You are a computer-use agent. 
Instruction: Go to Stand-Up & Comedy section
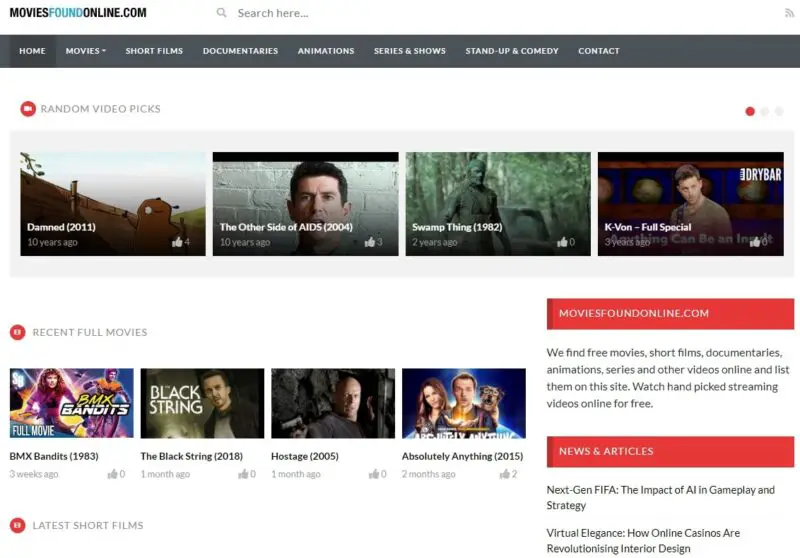click(512, 51)
